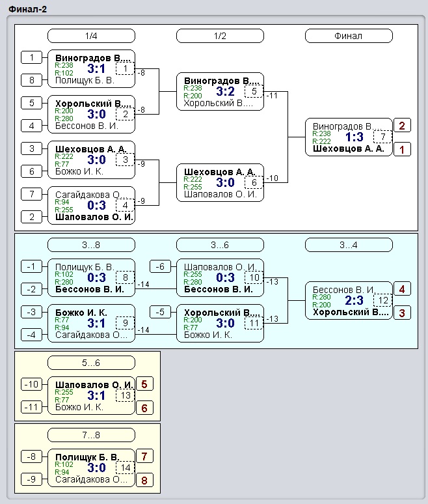Click seed box 6 left of Божко quarterfinal
The width and height of the screenshot is (428, 504).
[x=31, y=171]
